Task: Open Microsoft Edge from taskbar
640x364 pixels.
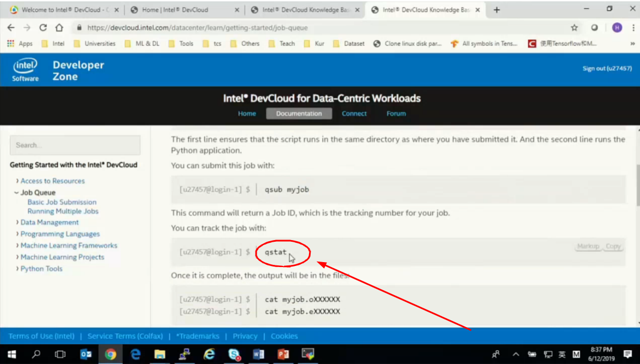Action: pos(135,354)
